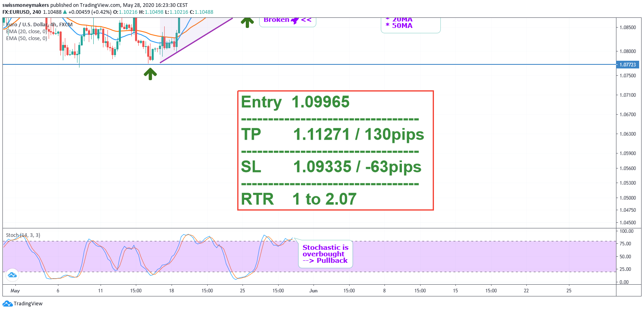Click the 1.06300 price axis label
The height and width of the screenshot is (311, 644).
pos(628,134)
